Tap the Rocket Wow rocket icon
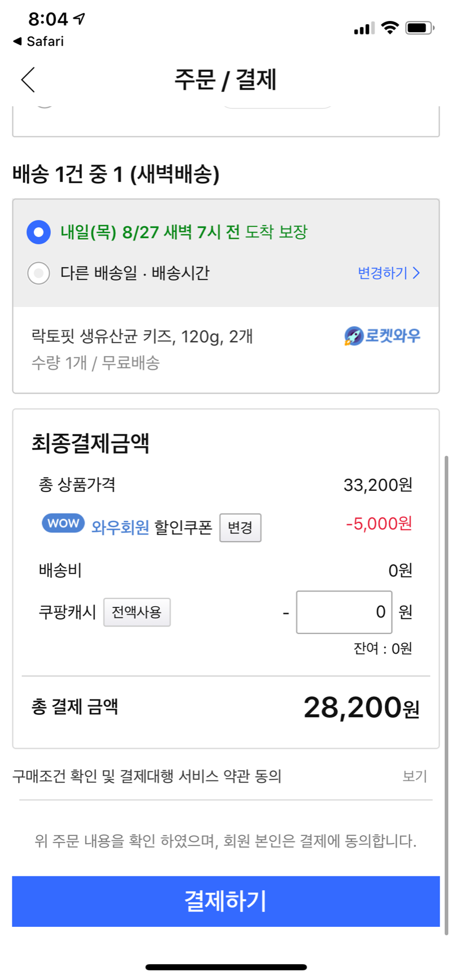Screen dimensions: 452x980 pyautogui.click(x=354, y=336)
